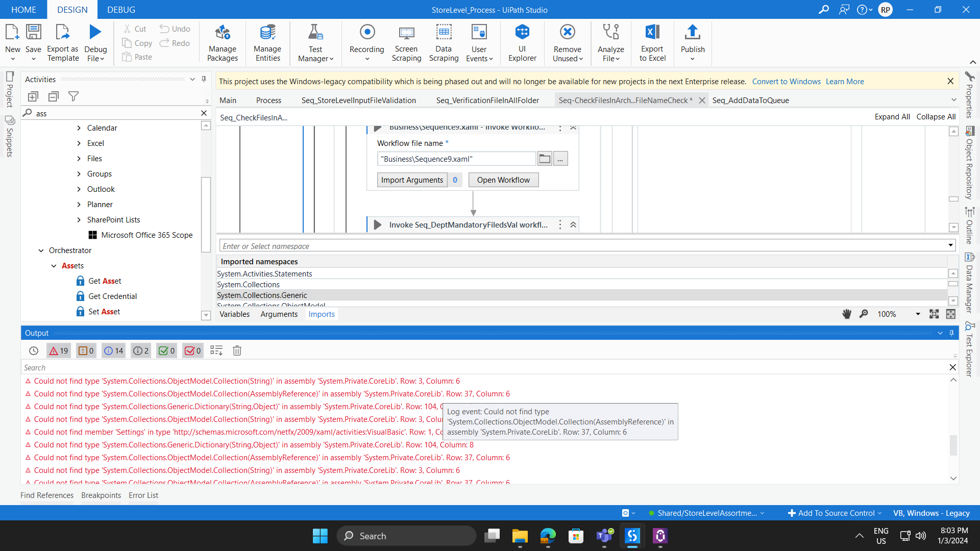980x551 pixels.
Task: Open the Test Manager tool
Action: coord(315,43)
